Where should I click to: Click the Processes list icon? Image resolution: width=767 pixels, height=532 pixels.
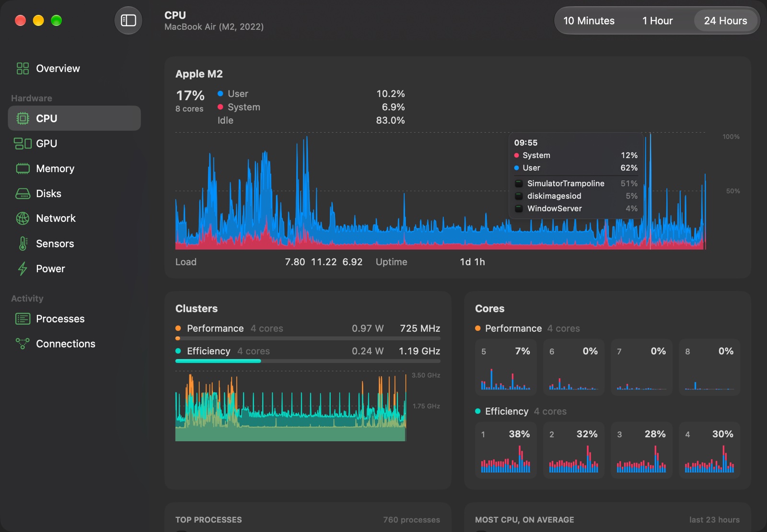(x=23, y=319)
